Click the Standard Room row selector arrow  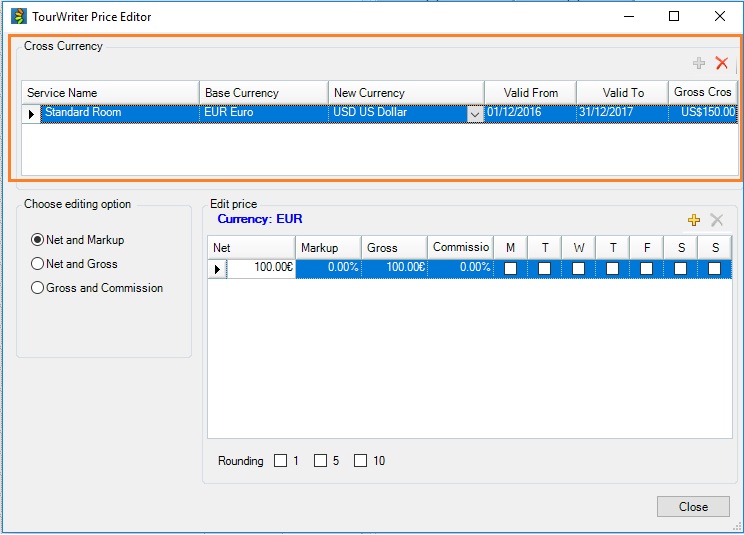(31, 114)
